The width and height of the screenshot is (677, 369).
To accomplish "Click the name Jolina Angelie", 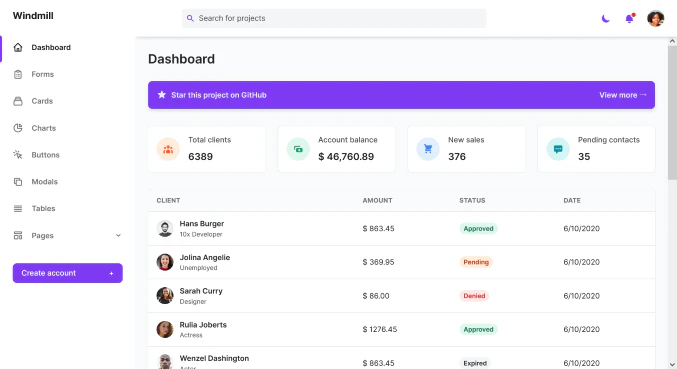I will pyautogui.click(x=205, y=257).
